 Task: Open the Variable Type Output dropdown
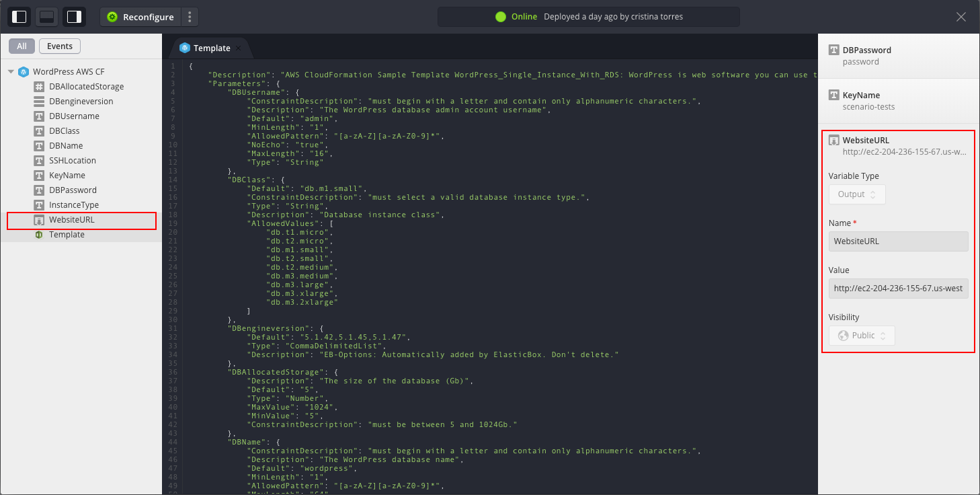(x=857, y=194)
